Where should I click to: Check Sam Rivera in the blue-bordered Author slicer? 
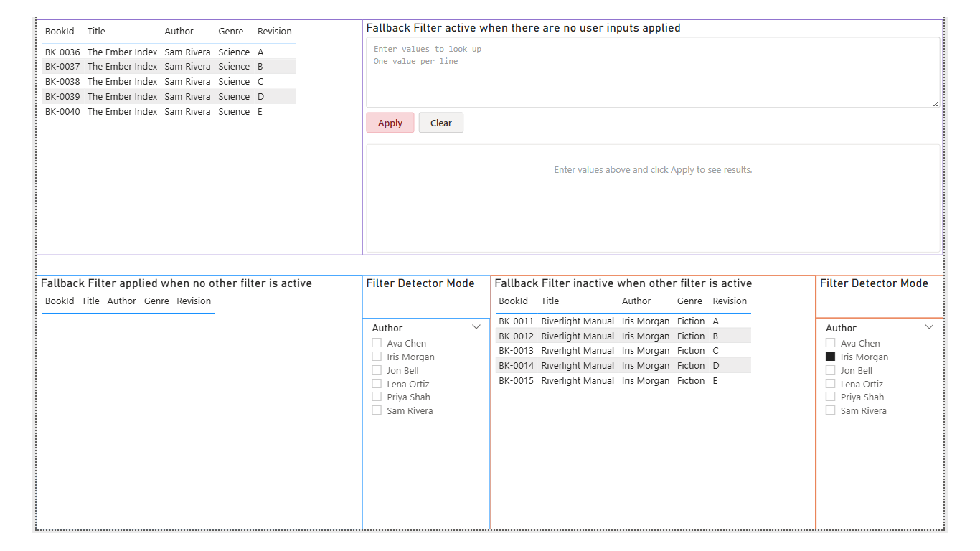coord(377,410)
